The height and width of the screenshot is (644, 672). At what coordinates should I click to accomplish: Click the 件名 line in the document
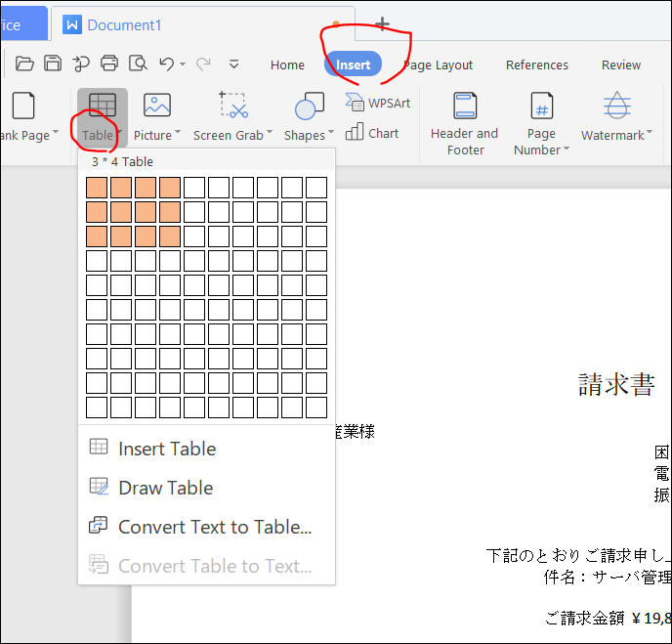[x=607, y=577]
